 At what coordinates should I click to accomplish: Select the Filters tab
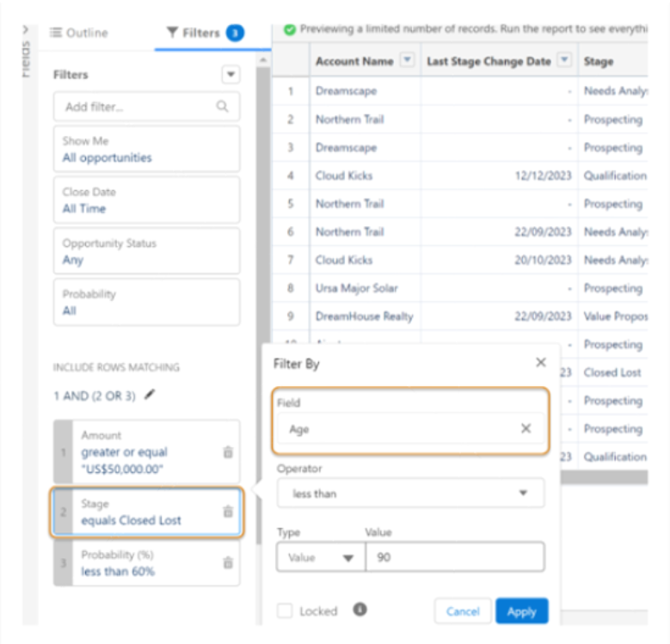203,33
